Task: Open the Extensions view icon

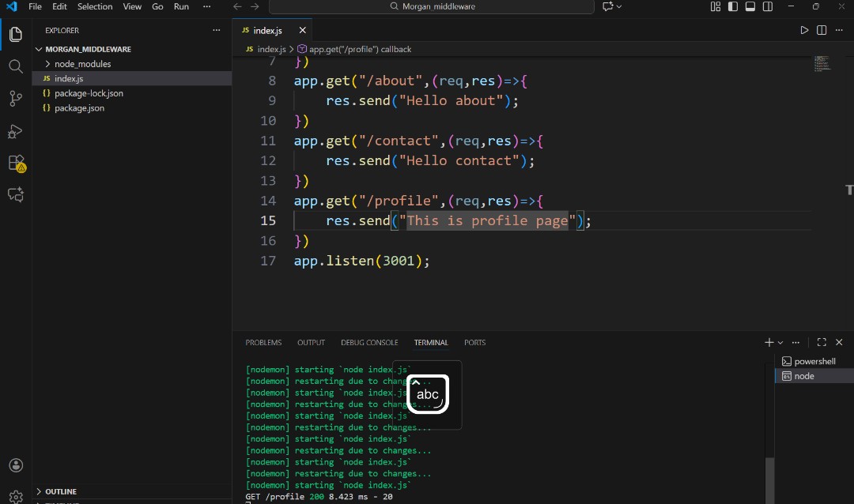Action: coord(15,163)
